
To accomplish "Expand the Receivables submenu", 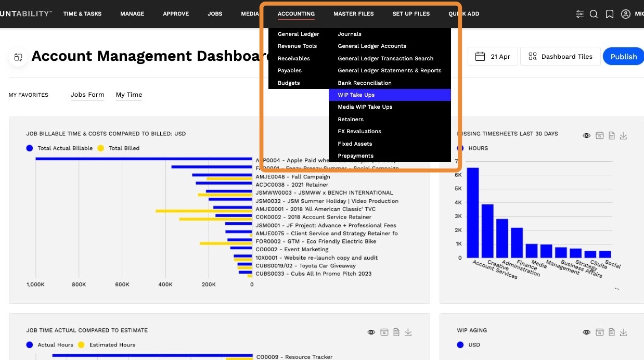I will click(294, 58).
